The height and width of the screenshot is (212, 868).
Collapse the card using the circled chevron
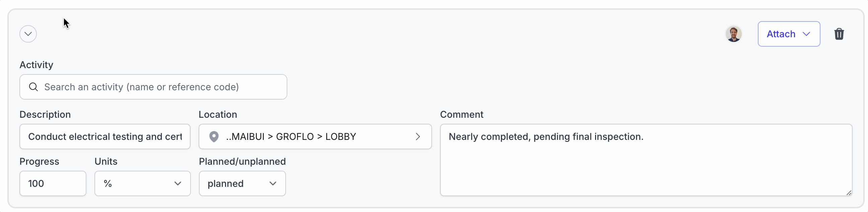pyautogui.click(x=28, y=34)
